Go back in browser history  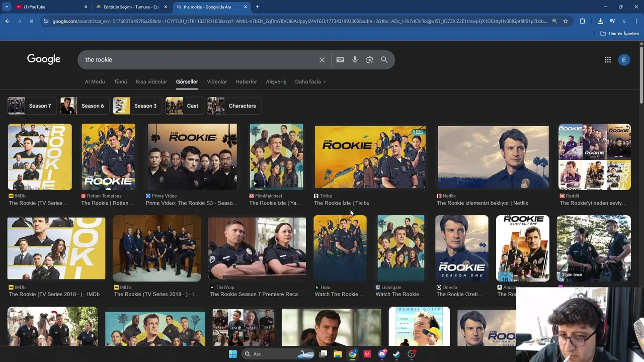point(7,21)
